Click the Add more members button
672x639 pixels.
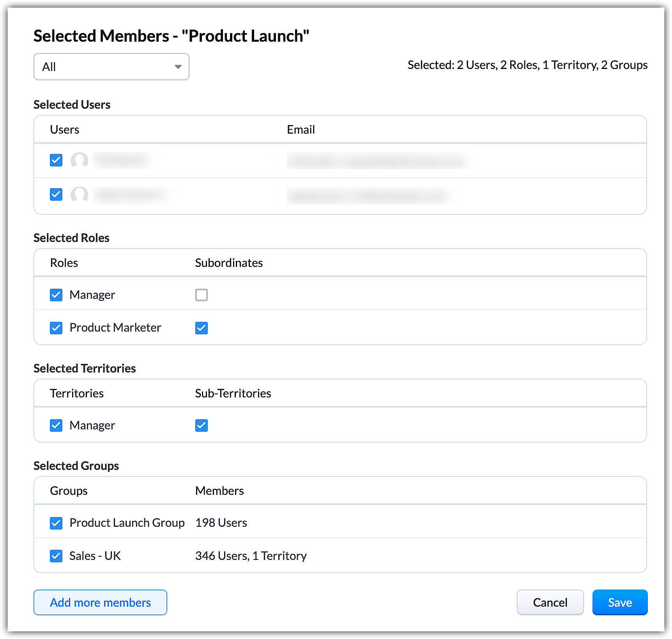100,602
